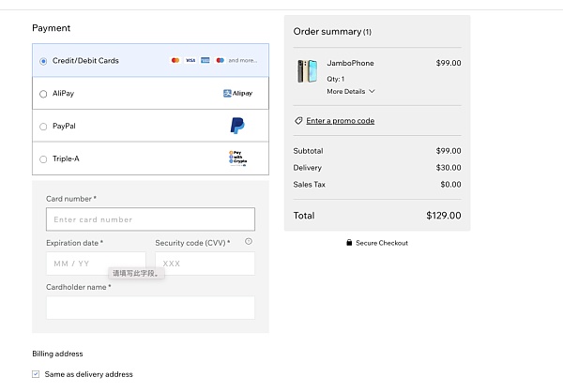Select the Credit/Debit Cards radio button
The image size is (563, 392).
[43, 61]
